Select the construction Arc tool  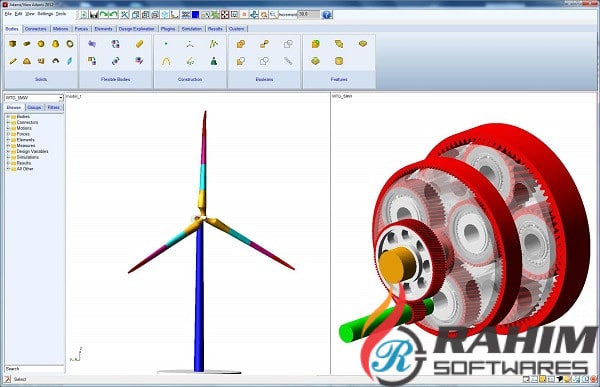[x=166, y=61]
